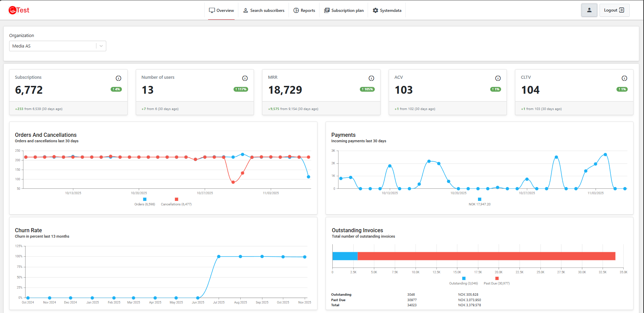Expand the Organization dropdown arrow

(101, 46)
